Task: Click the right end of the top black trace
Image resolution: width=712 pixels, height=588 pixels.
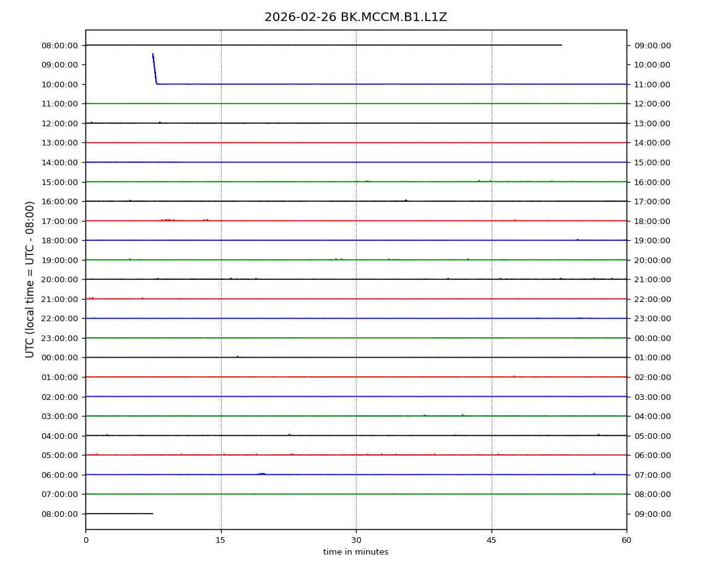Action: point(560,45)
